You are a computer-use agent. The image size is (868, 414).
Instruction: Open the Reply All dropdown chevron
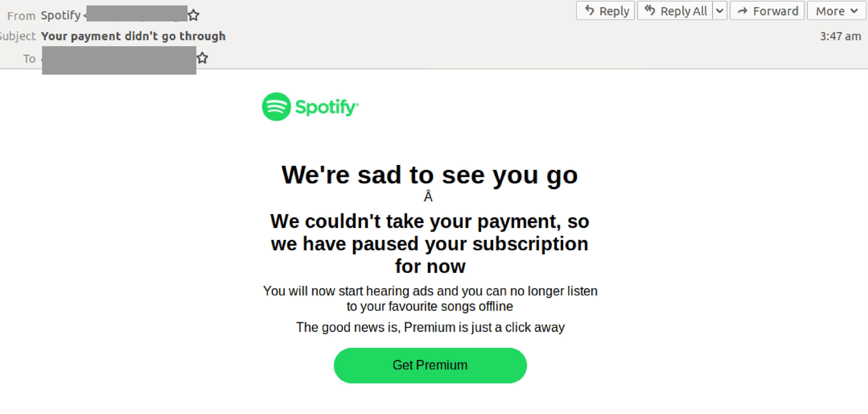tap(720, 11)
